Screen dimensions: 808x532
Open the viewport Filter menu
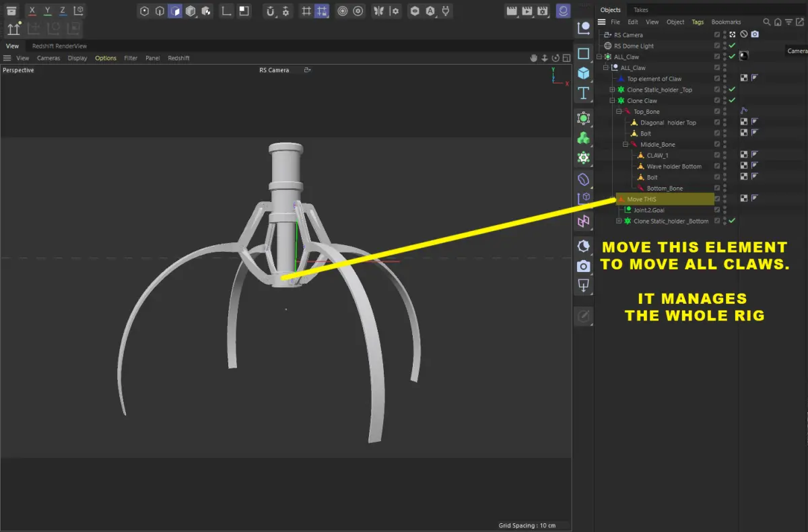coord(131,58)
